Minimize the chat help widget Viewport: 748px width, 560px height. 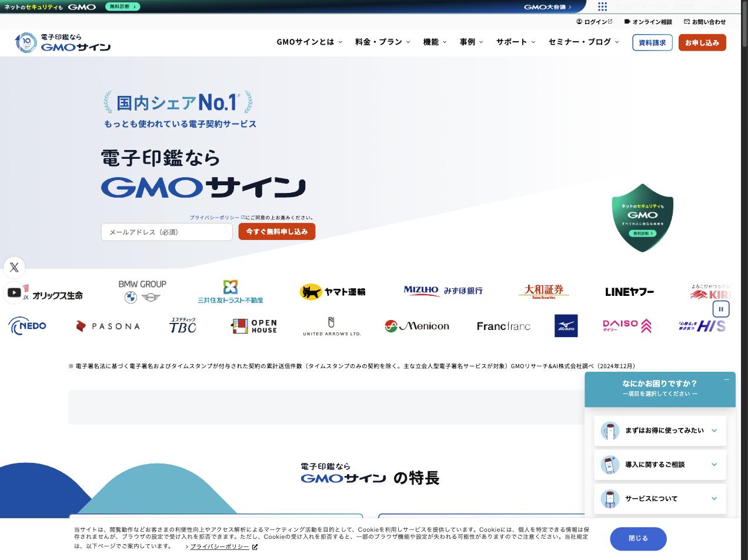[x=726, y=380]
